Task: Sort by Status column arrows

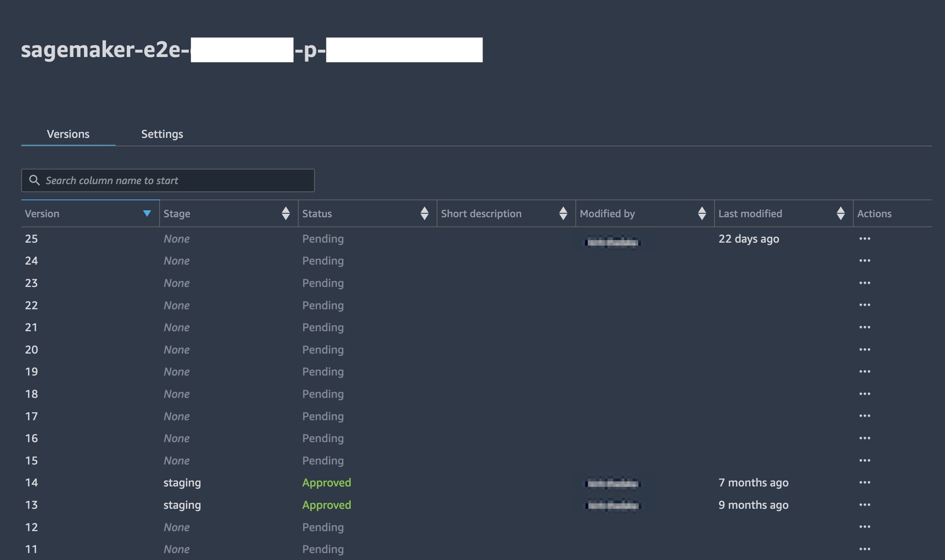Action: 424,213
